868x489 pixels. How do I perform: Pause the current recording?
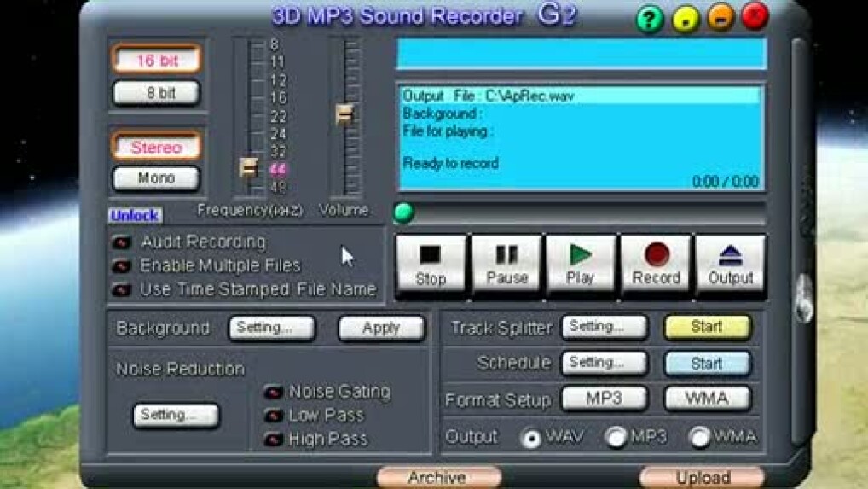click(506, 265)
